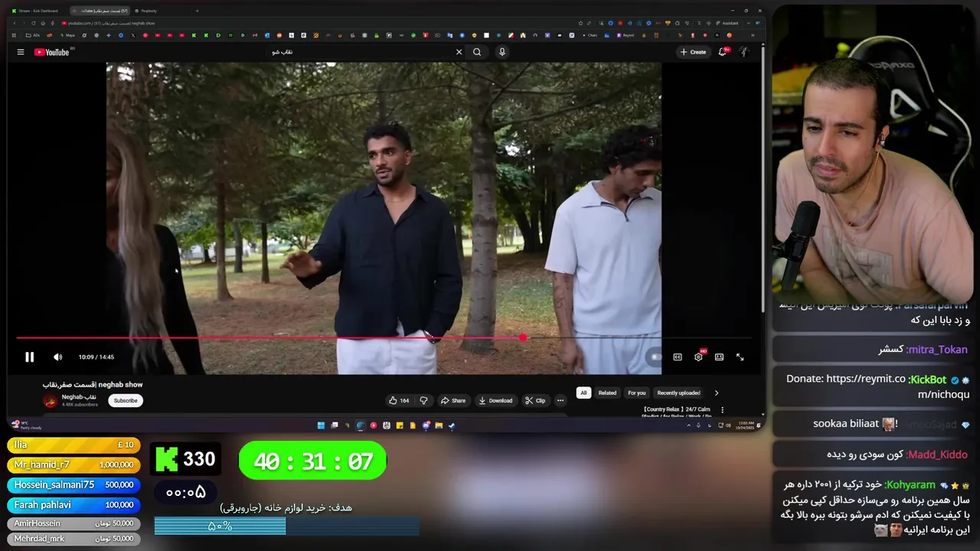Create a Clip with the scissors button
This screenshot has width=980, height=551.
535,400
